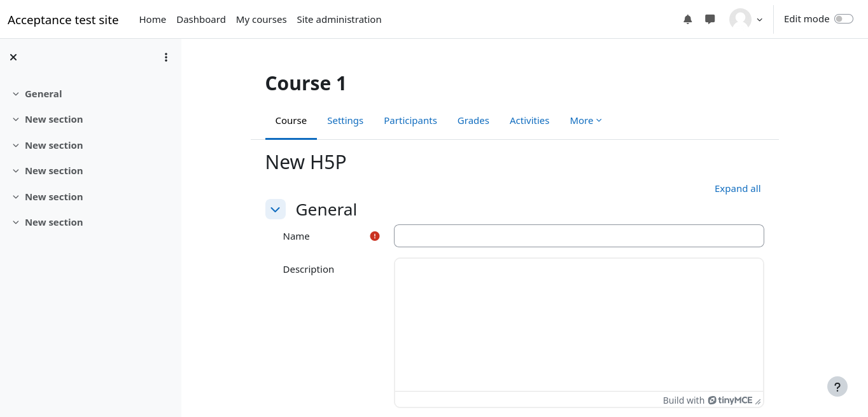Enable Edit mode switch
868x417 pixels.
click(x=843, y=19)
